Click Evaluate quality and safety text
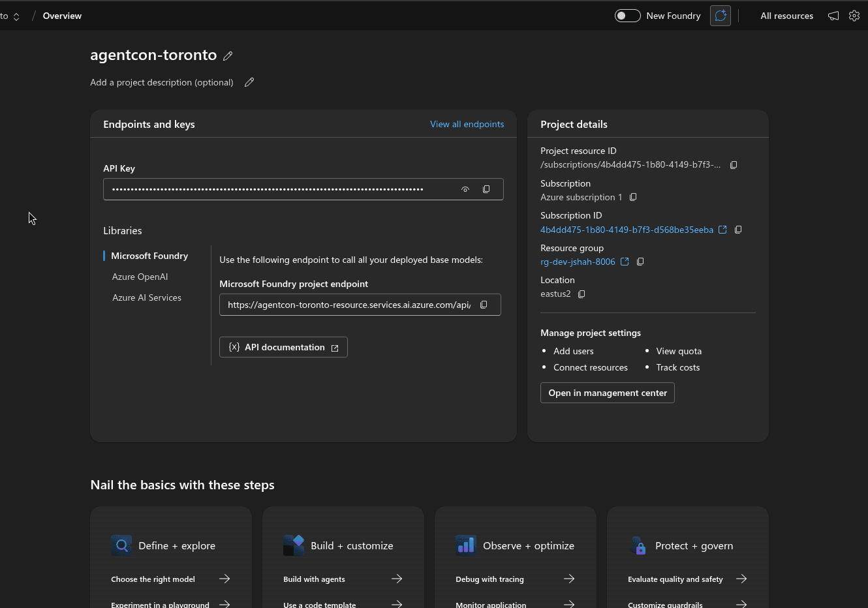868x608 pixels. pos(675,579)
